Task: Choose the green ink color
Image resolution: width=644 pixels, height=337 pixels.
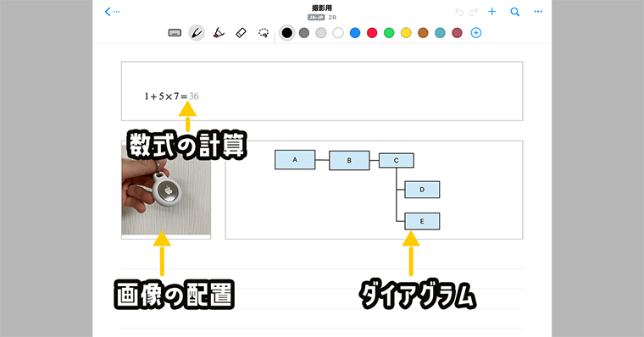Action: coord(389,33)
